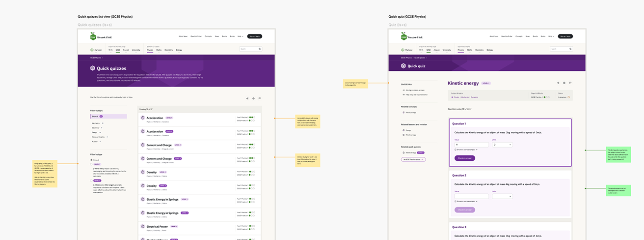644x240 pixels.
Task: Click the Search box in list view
Action: pos(251,49)
